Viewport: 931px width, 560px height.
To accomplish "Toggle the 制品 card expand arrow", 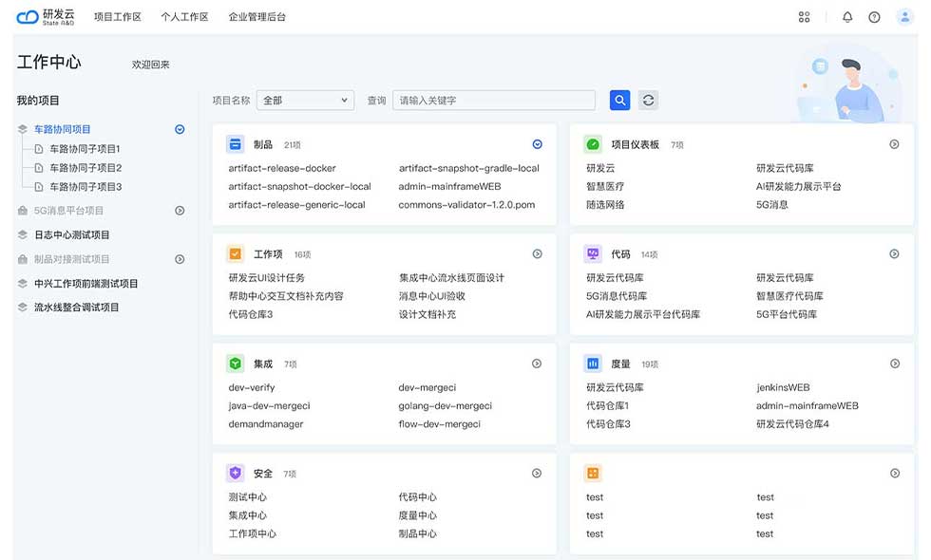I will click(x=537, y=144).
